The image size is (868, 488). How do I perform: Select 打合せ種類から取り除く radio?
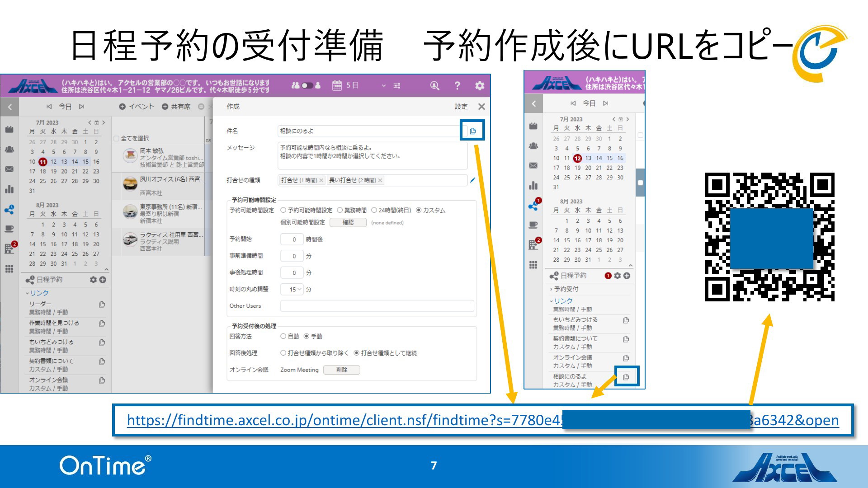(283, 353)
